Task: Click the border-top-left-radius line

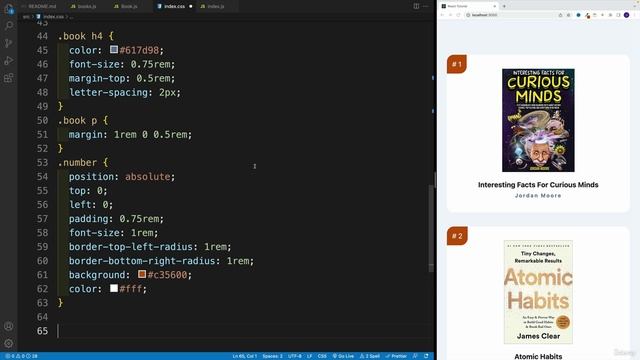Action: (x=150, y=247)
